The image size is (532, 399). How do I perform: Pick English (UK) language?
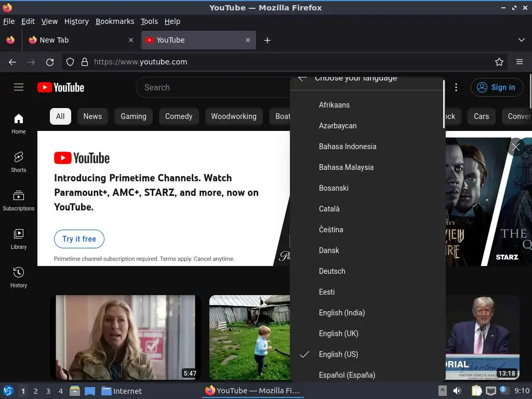[x=367, y=334]
